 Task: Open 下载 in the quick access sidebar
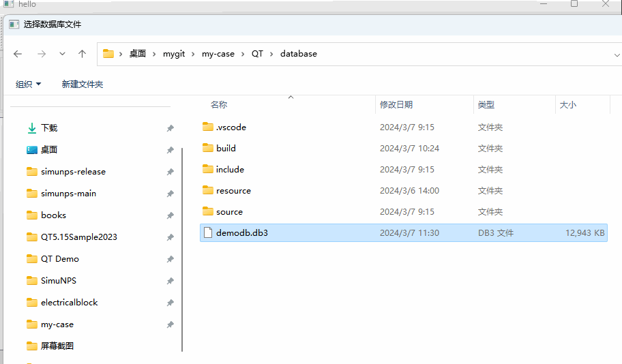(x=49, y=128)
